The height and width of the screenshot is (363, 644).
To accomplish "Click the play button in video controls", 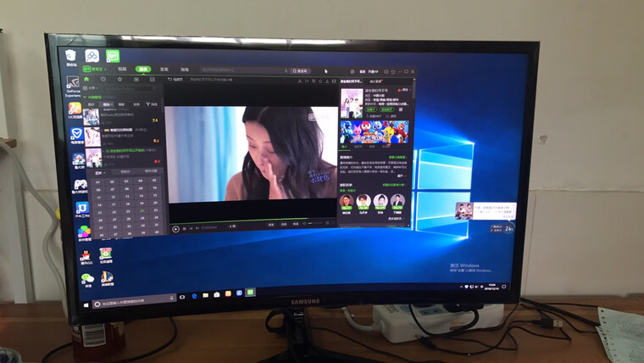I will coord(175,229).
